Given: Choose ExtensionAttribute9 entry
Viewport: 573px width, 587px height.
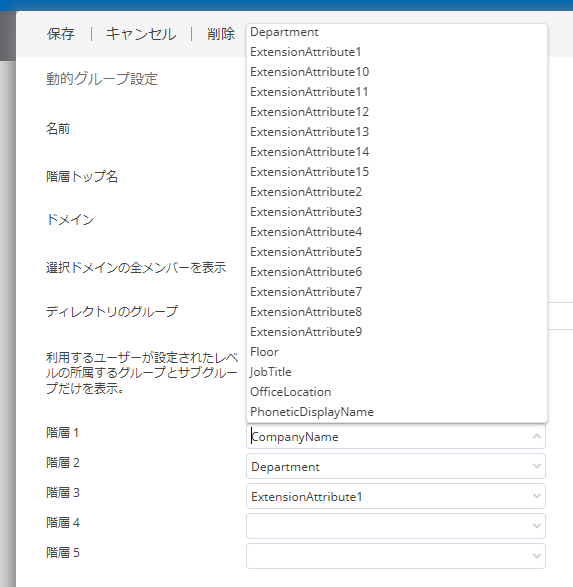Looking at the screenshot, I should coord(397,332).
